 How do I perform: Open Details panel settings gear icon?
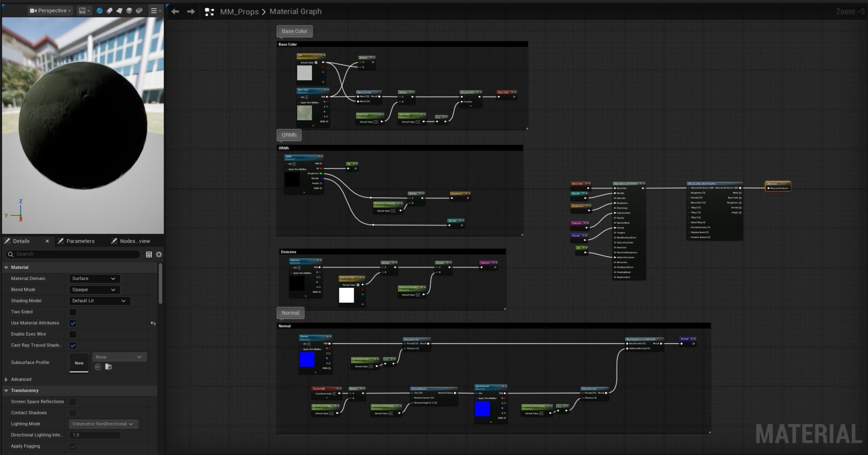[159, 254]
